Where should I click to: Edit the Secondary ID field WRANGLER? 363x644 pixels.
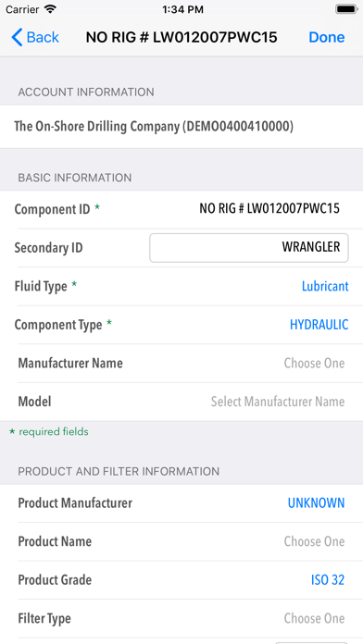click(x=249, y=248)
